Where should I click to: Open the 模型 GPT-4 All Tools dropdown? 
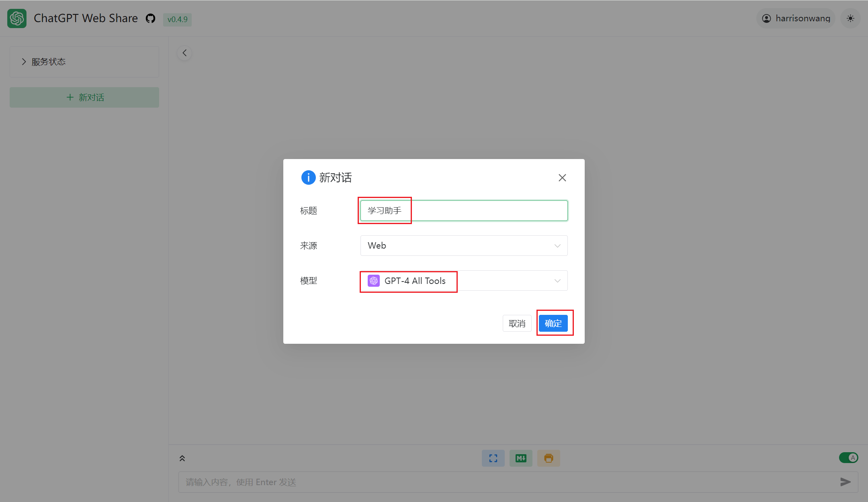click(464, 281)
